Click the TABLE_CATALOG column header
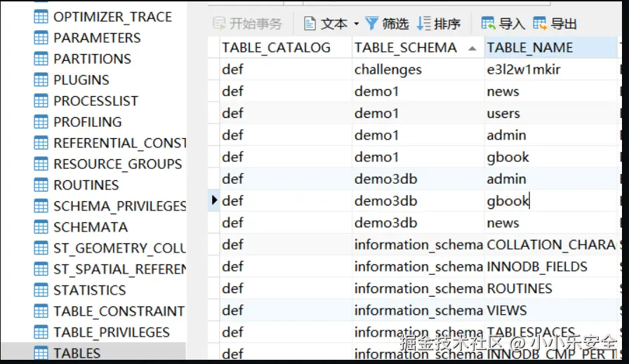The image size is (629, 364). [x=276, y=48]
